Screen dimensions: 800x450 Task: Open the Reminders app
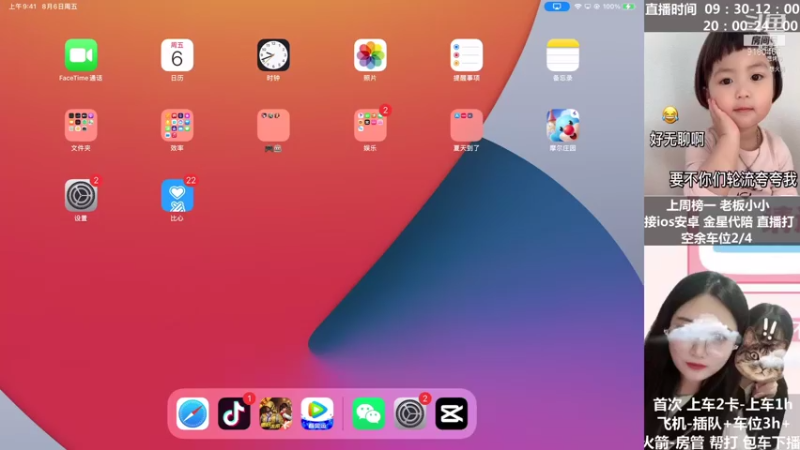[466, 55]
